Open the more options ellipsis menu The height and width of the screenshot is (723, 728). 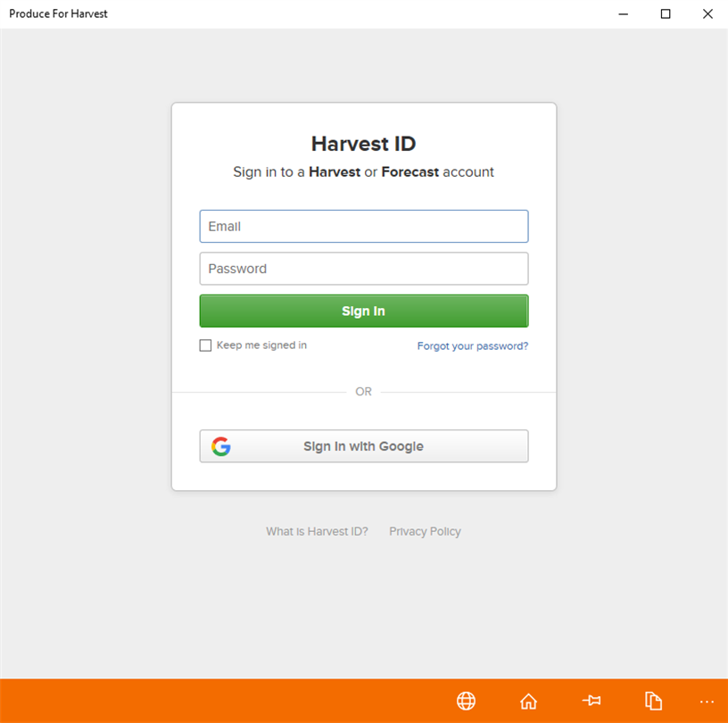click(707, 702)
